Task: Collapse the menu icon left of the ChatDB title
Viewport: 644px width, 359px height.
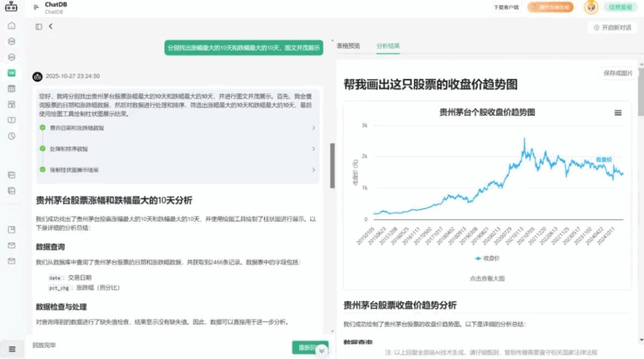Action: (36, 7)
